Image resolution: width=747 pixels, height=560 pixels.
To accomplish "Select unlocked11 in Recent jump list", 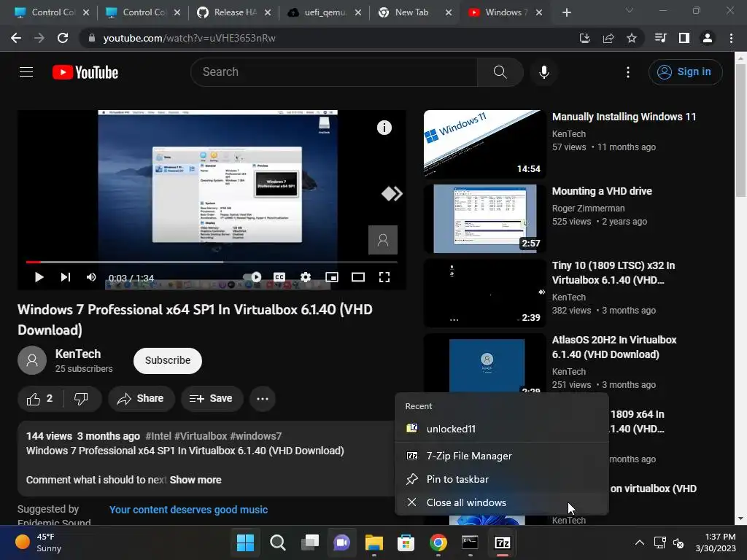I will (x=502, y=429).
